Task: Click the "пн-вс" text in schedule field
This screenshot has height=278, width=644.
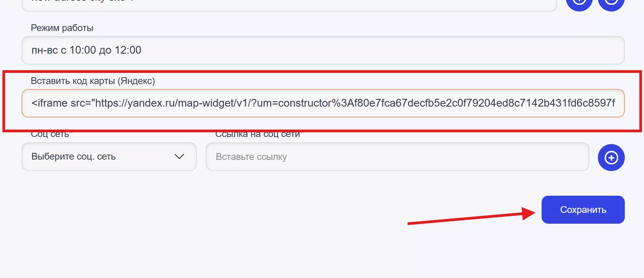Action: point(44,50)
